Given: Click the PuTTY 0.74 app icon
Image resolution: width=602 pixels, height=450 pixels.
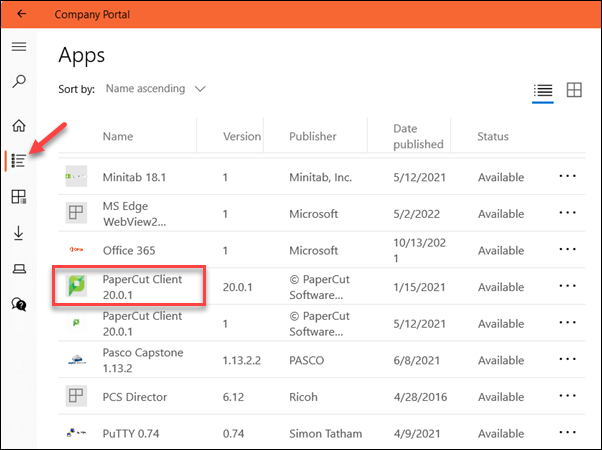Looking at the screenshot, I should (76, 433).
